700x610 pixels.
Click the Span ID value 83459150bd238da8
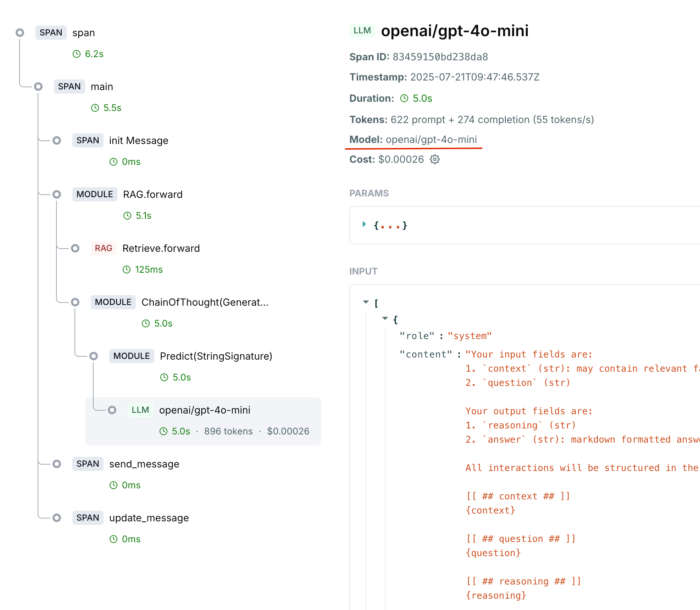click(x=440, y=57)
